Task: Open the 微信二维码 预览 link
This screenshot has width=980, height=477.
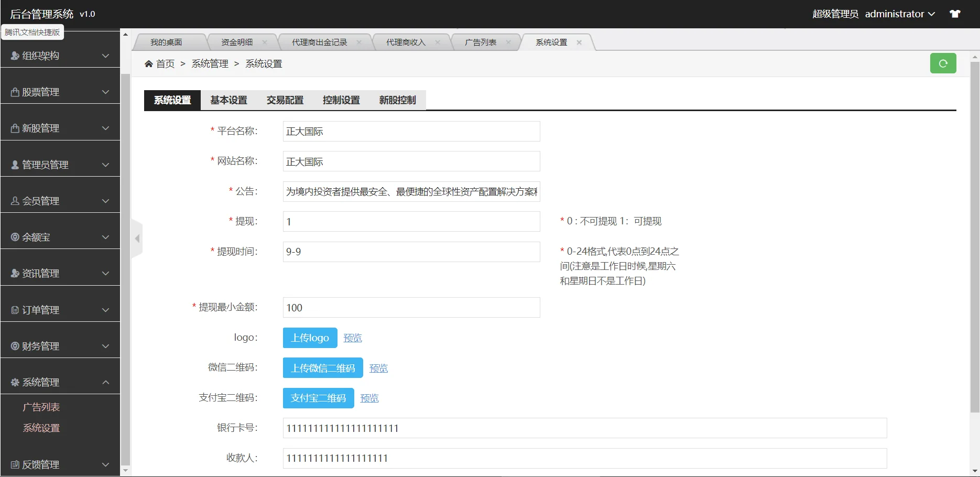Action: click(x=378, y=367)
